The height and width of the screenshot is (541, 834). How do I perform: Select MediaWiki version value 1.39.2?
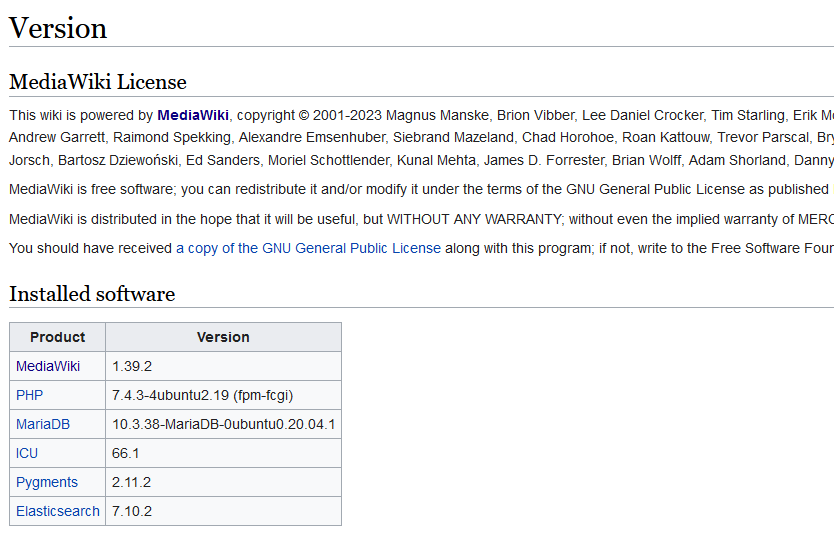(132, 367)
